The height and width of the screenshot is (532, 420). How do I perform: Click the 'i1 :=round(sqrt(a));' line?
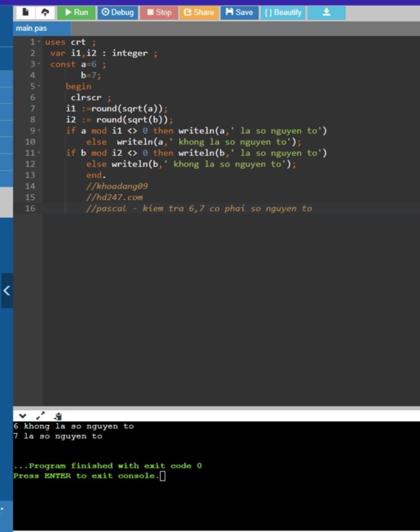coord(116,109)
